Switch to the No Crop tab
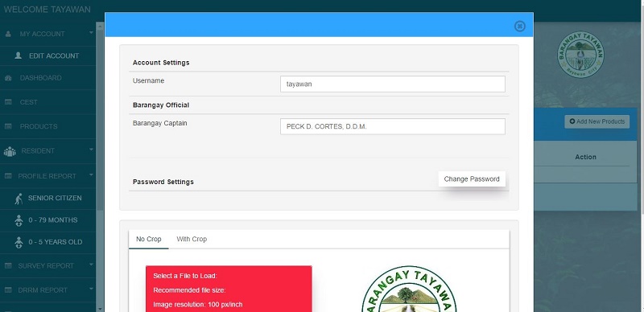Image resolution: width=644 pixels, height=312 pixels. tap(149, 239)
